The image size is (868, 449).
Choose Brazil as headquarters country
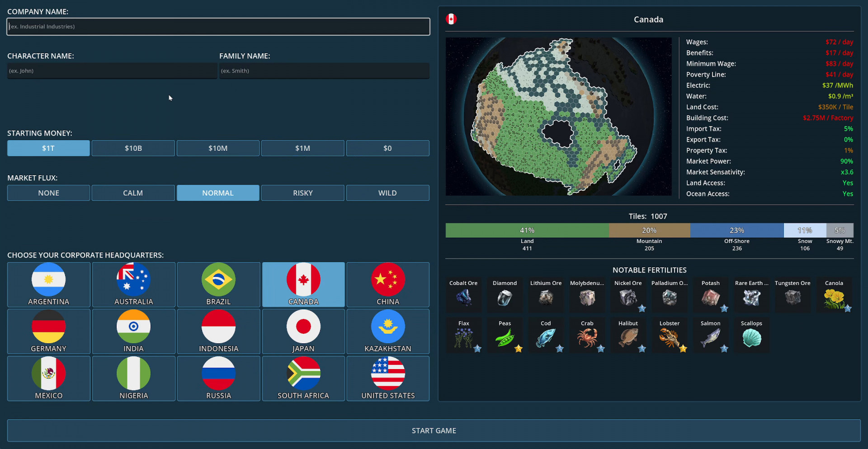click(218, 285)
